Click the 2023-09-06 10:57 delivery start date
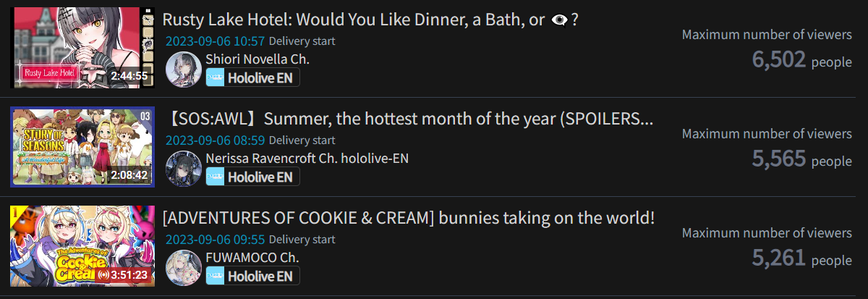The width and height of the screenshot is (868, 299). click(216, 41)
